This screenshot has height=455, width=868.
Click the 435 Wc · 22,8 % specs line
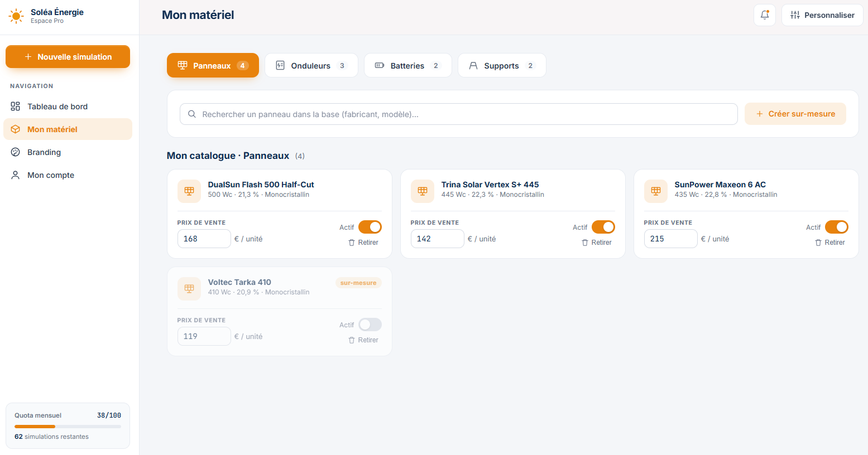click(x=726, y=195)
